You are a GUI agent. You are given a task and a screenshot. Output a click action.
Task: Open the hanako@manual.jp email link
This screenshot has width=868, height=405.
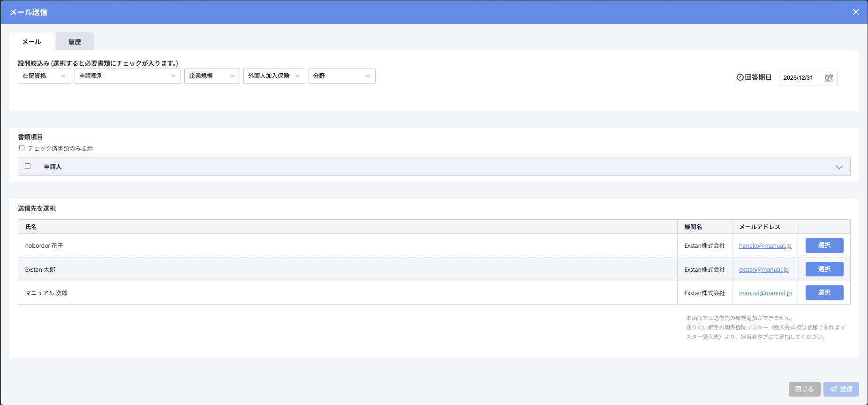click(765, 246)
